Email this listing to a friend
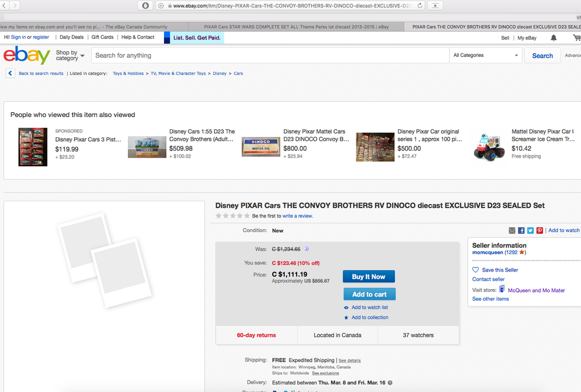581x392 pixels. (x=512, y=230)
